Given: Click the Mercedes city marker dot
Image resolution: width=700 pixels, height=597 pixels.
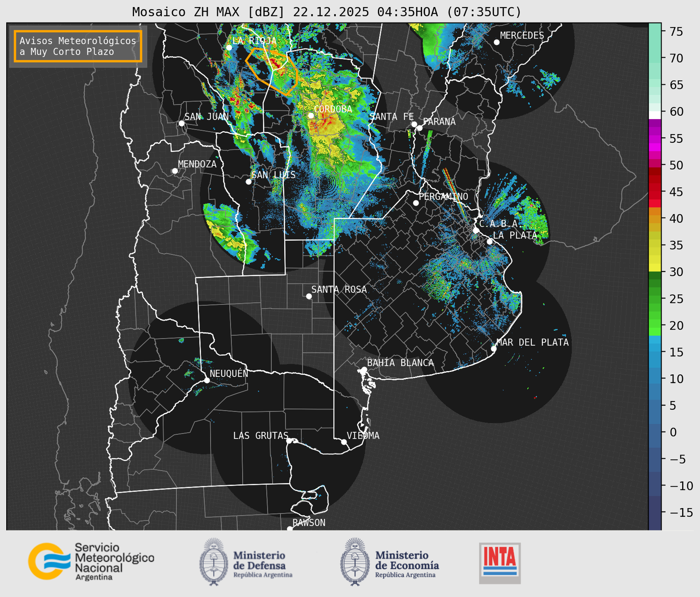Looking at the screenshot, I should 497,42.
